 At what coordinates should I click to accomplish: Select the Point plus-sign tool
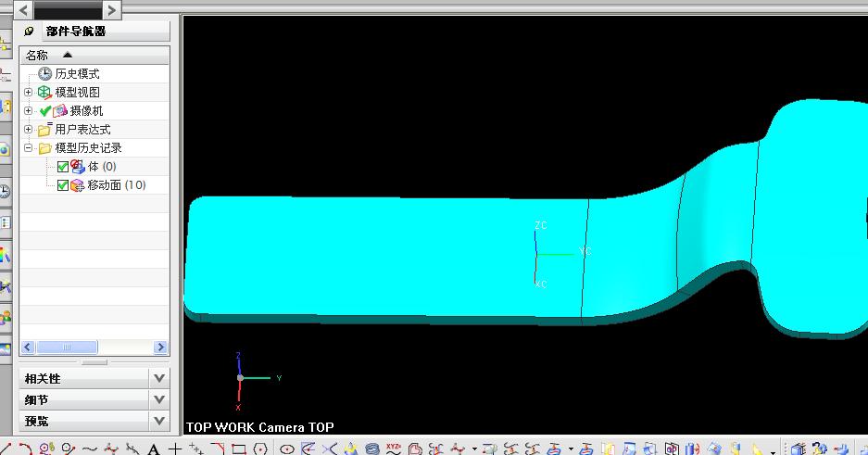pyautogui.click(x=175, y=449)
